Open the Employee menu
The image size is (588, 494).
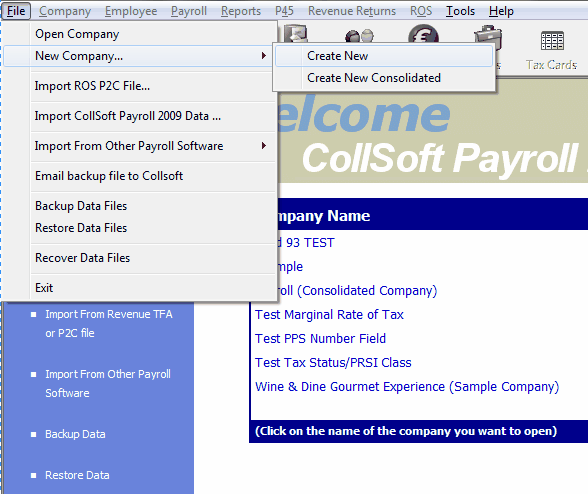click(131, 11)
